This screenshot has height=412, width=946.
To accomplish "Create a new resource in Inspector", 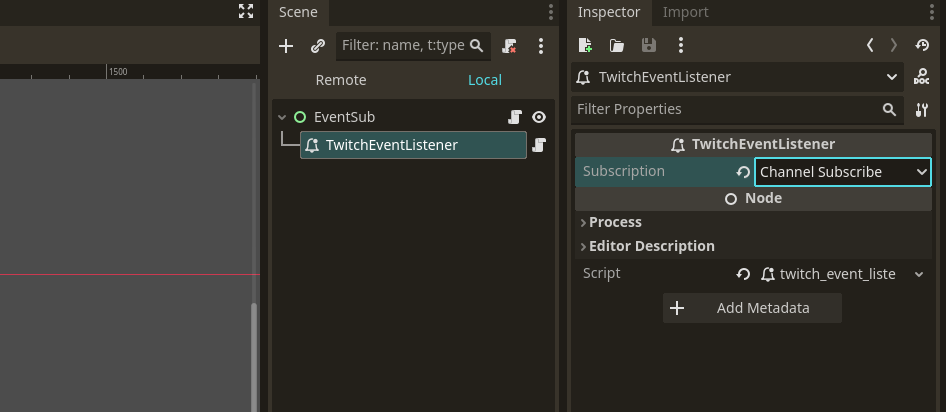I will click(585, 45).
